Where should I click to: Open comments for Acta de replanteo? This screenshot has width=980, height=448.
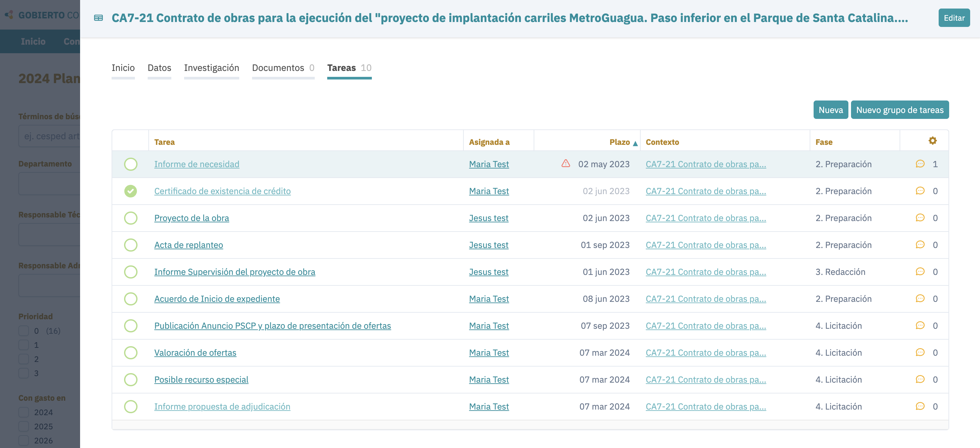point(920,245)
